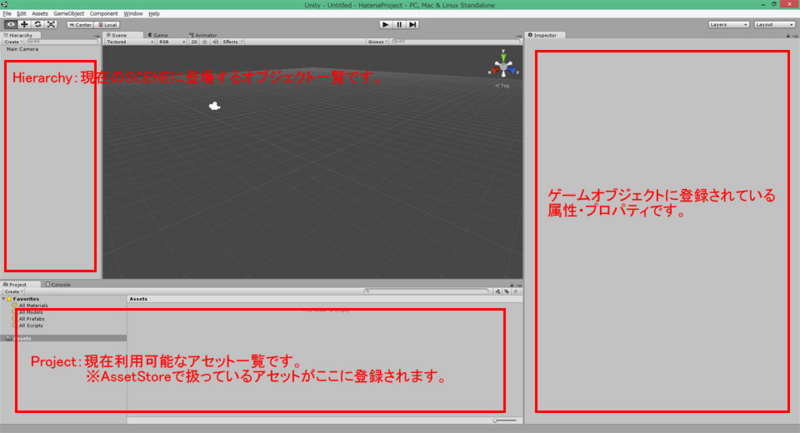Click Project panel lock icon
The height and width of the screenshot is (433, 800).
(512, 285)
